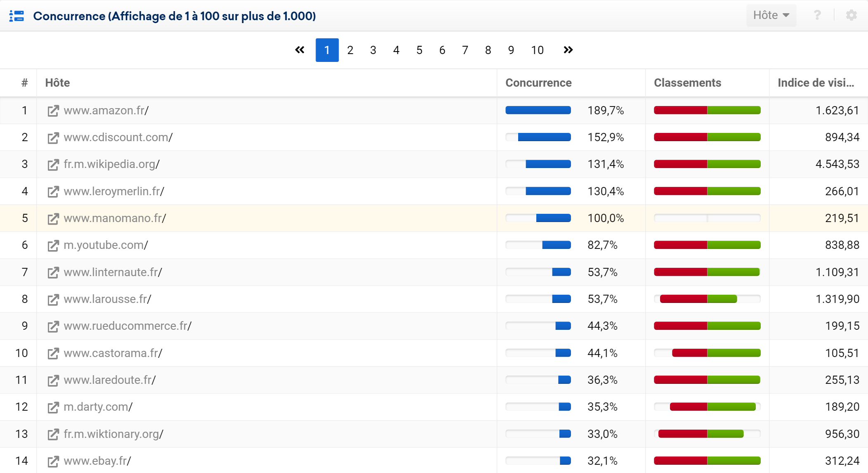Screen dimensions: 868x473
Task: Click amazon.fr blue concurrence bar
Action: [x=538, y=110]
